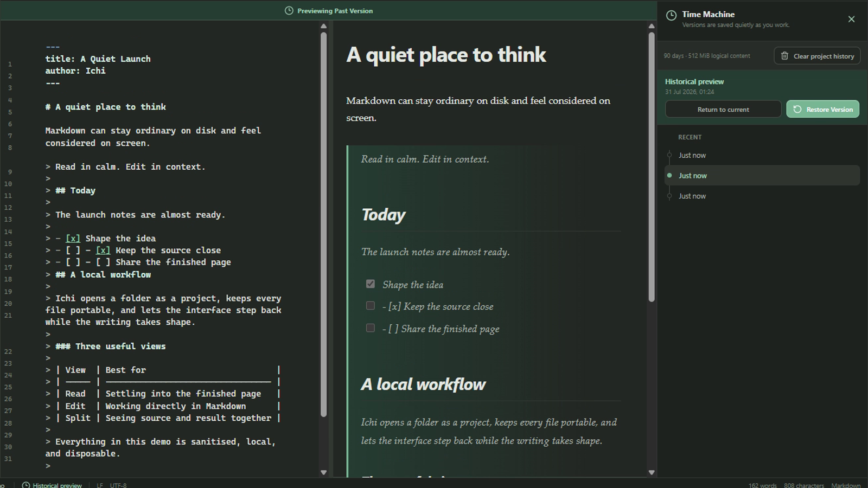Toggle the Keep the source close checkbox in preview
Screen dimensions: 868x488
pyautogui.click(x=371, y=306)
